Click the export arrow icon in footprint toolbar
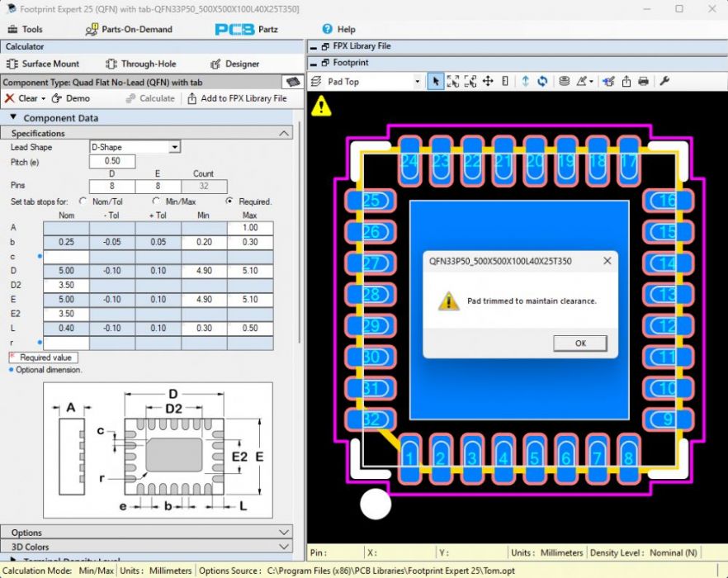Image resolution: width=728 pixels, height=578 pixels. click(626, 82)
